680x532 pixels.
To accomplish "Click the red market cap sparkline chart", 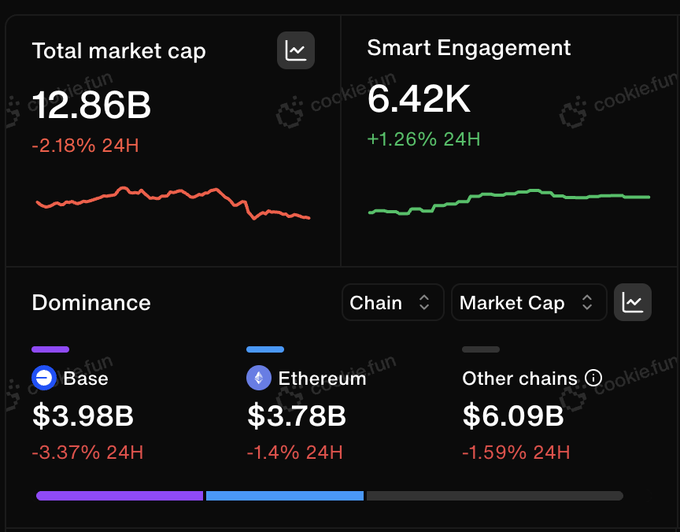I will pos(173,203).
